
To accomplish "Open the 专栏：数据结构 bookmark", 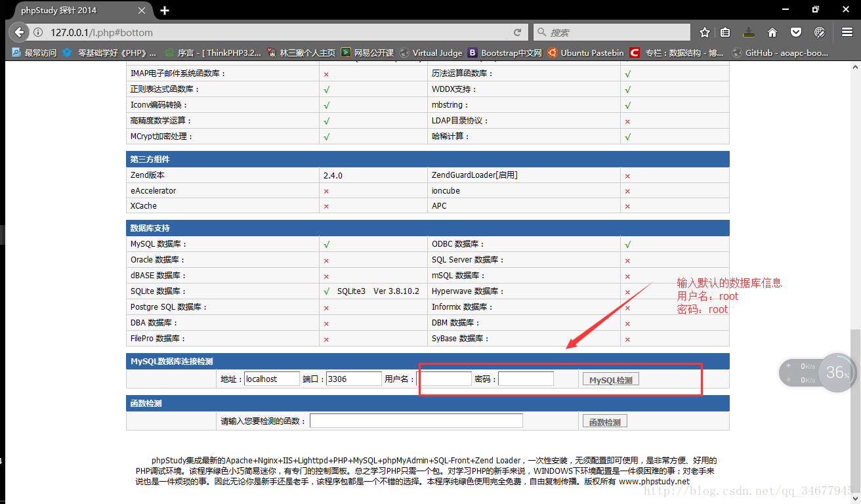I will [677, 52].
